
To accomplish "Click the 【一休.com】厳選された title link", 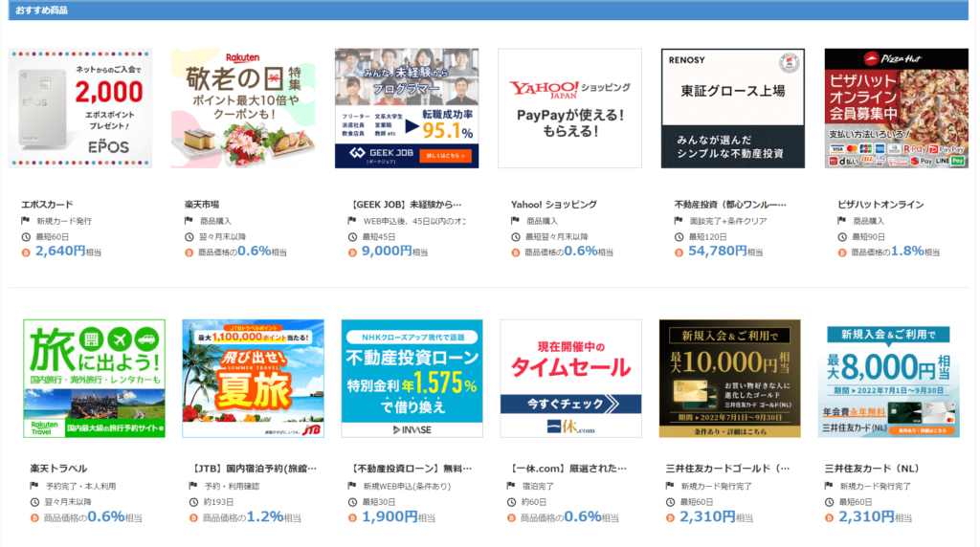I will (x=567, y=469).
